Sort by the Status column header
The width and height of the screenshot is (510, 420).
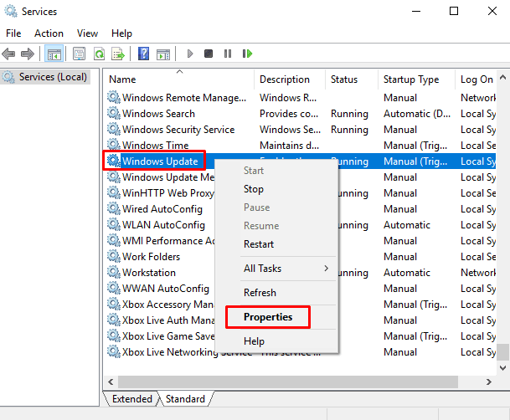[352, 79]
